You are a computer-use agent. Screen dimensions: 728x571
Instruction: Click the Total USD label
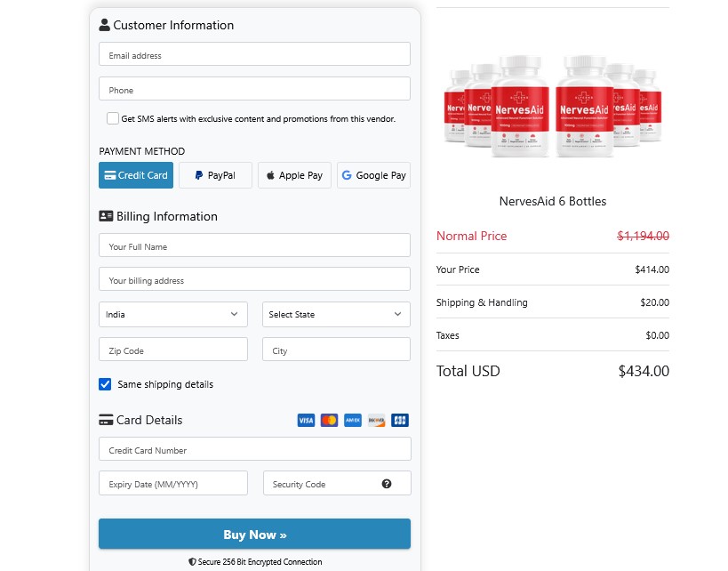(x=468, y=371)
